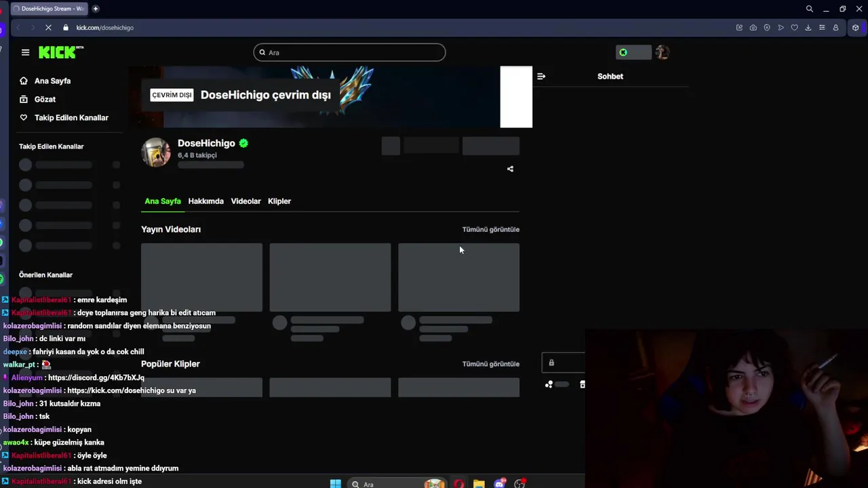The height and width of the screenshot is (488, 868).
Task: Open new browser tab with plus button
Action: pyautogui.click(x=96, y=9)
